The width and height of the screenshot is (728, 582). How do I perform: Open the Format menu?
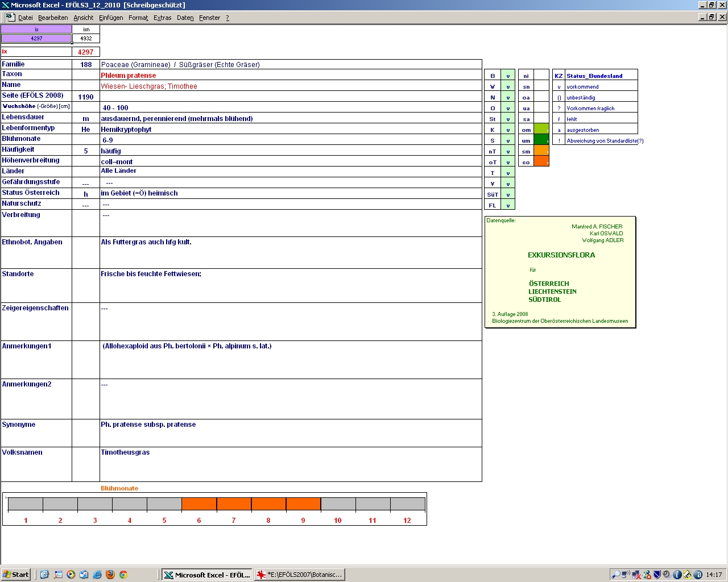[138, 18]
